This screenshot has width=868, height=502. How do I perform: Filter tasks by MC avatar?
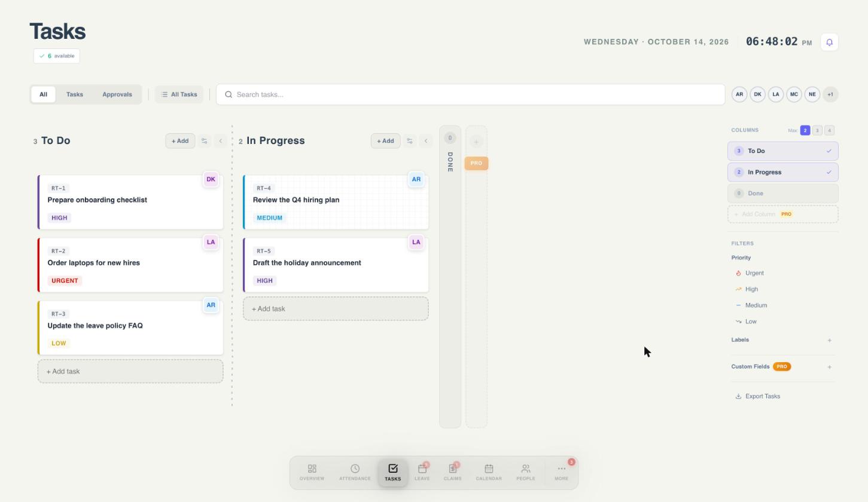pos(794,94)
